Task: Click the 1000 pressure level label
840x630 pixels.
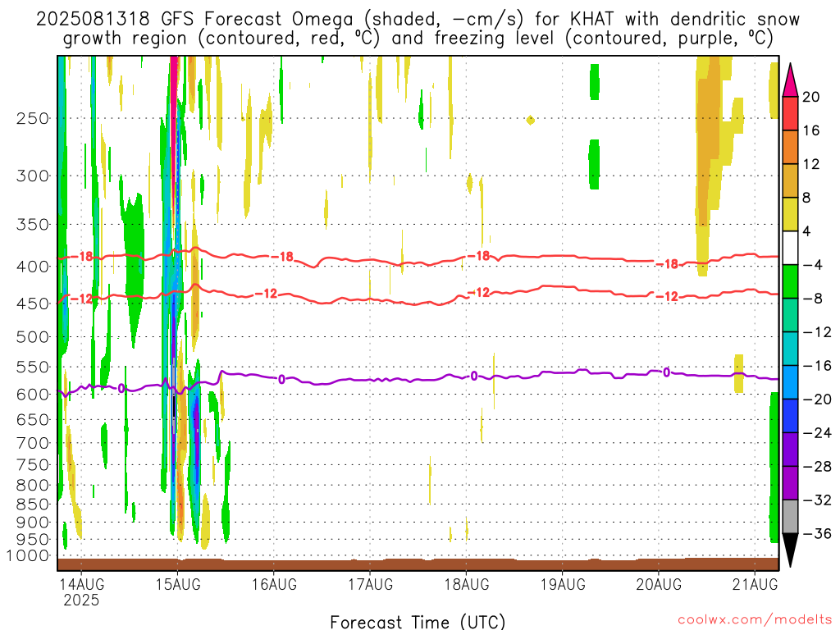Action: (28, 555)
